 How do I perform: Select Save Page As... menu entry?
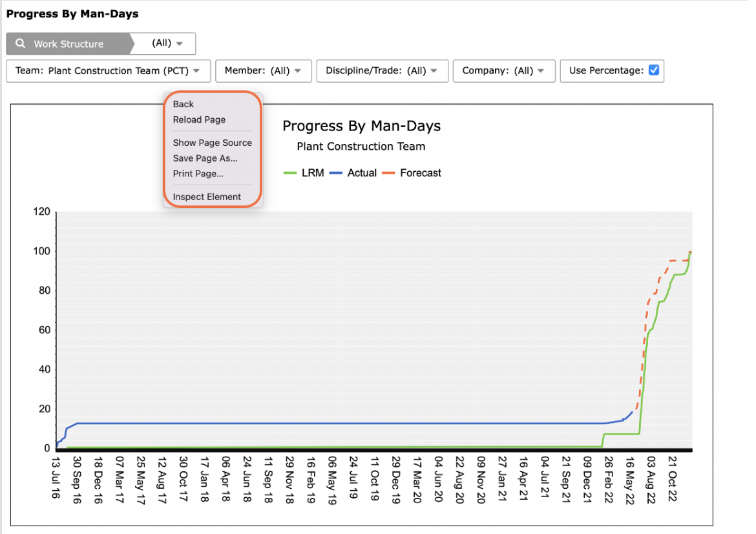[x=205, y=158]
